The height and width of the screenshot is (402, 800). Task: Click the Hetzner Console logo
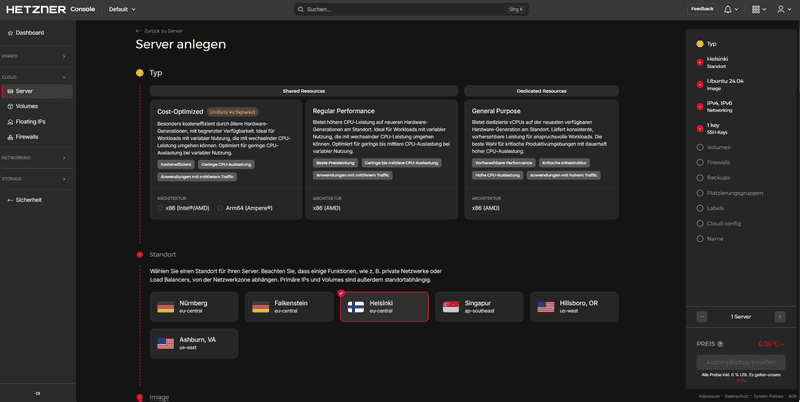pos(49,9)
